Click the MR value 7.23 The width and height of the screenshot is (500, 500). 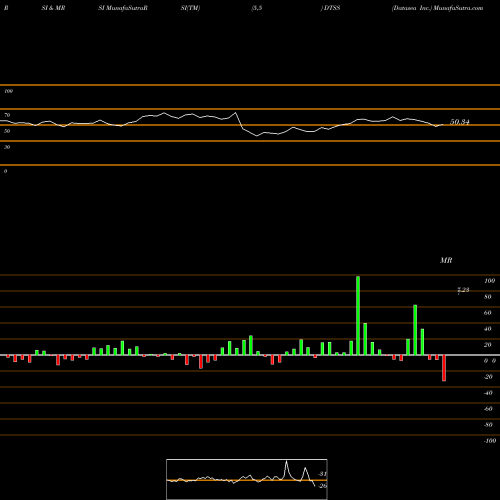(x=463, y=290)
